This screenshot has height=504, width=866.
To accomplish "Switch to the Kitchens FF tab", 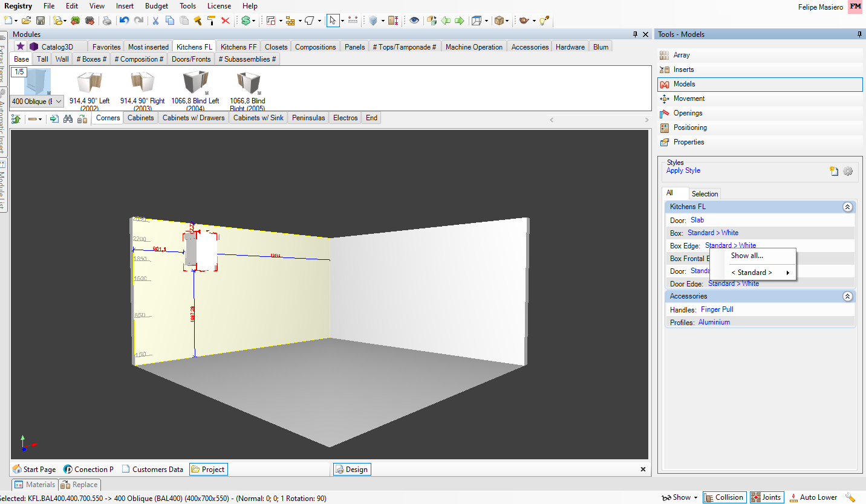I will tap(238, 47).
